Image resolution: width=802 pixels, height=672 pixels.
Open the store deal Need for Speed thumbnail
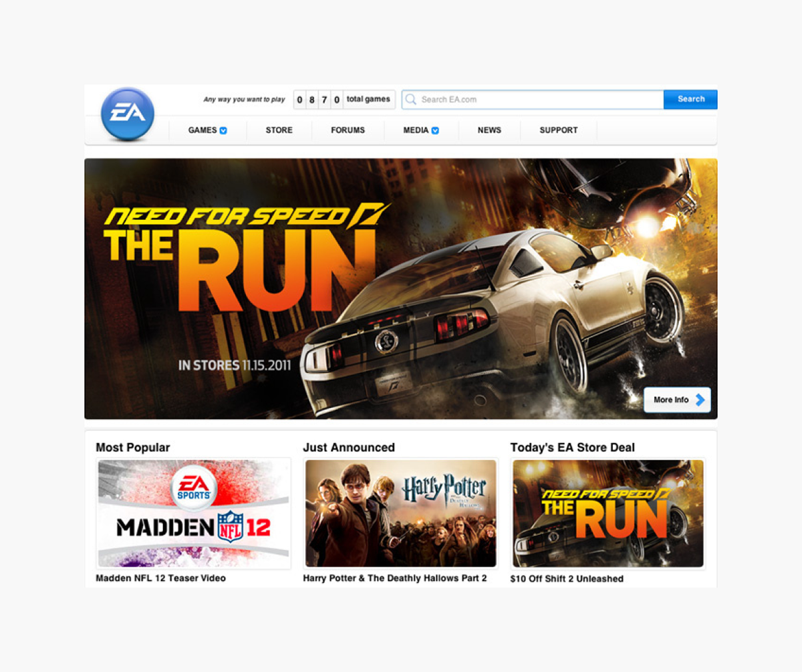tap(608, 514)
